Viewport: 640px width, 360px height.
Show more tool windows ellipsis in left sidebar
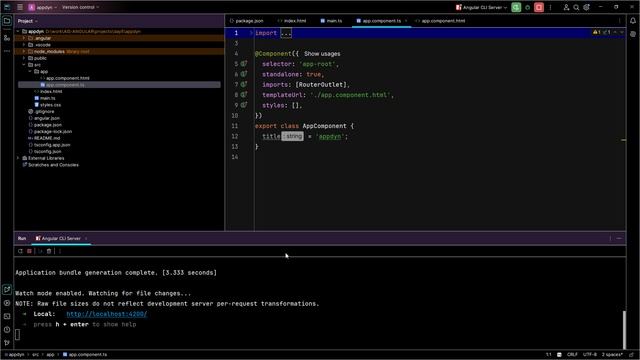point(7,51)
